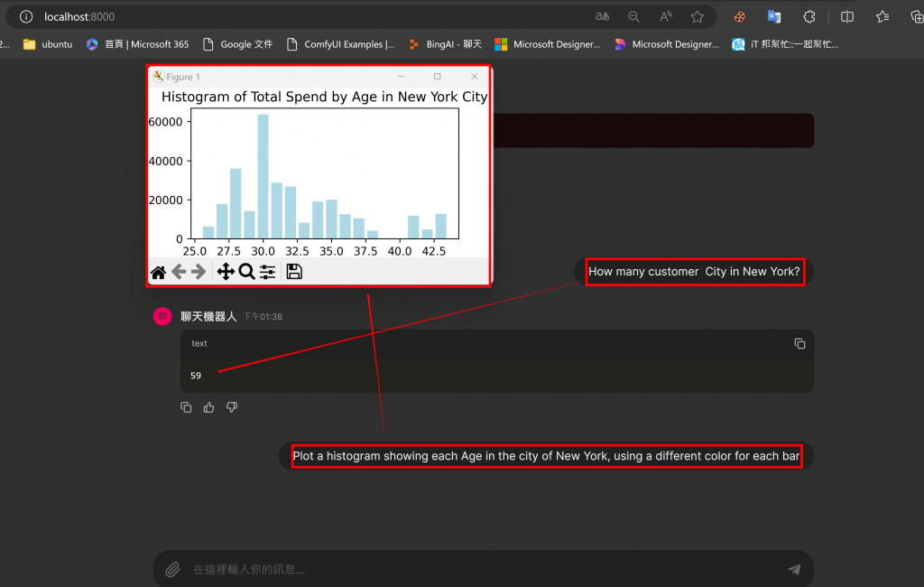Click the 'How many customer City in New York?' message
Viewport: 924px width, 587px height.
coord(694,272)
